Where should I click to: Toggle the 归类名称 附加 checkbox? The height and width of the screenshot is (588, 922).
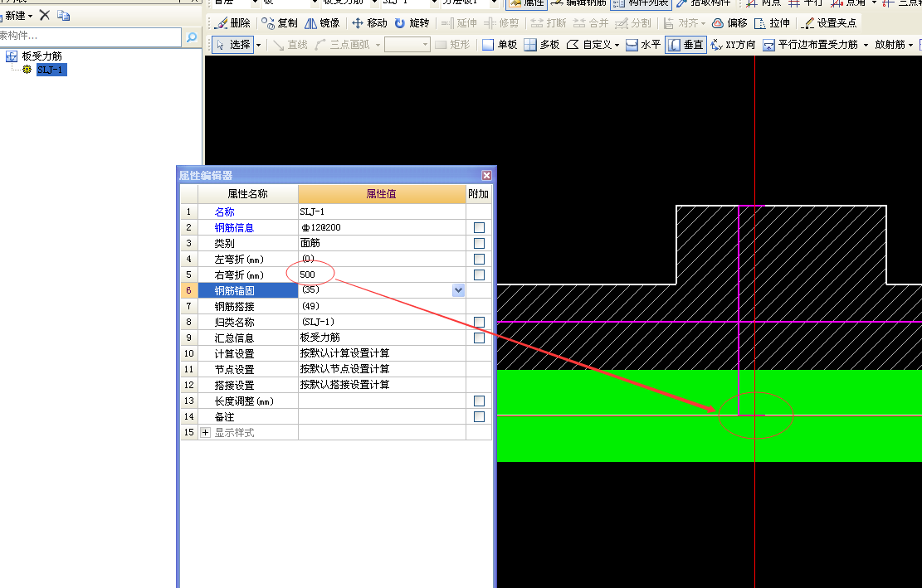click(x=479, y=322)
